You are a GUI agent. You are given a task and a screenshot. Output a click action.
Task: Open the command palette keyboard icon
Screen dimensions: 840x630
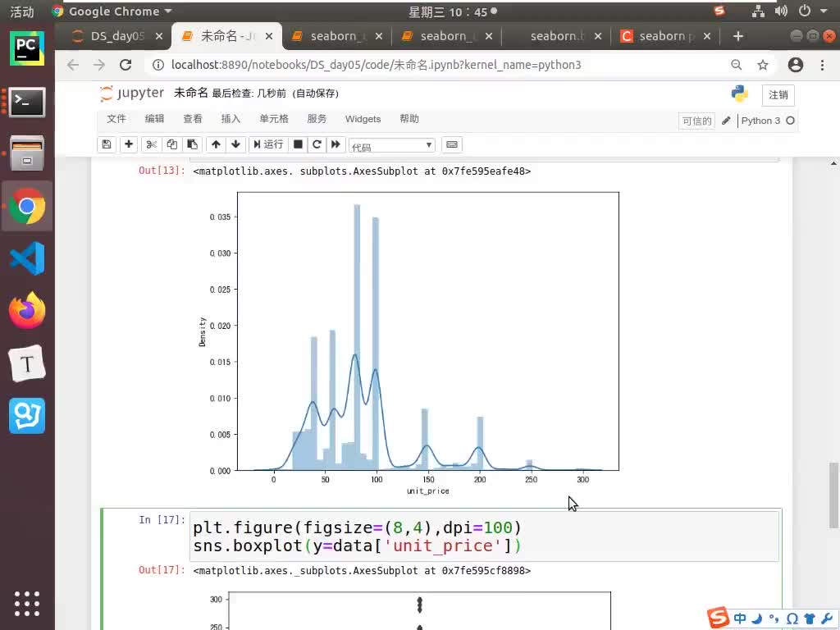(452, 144)
